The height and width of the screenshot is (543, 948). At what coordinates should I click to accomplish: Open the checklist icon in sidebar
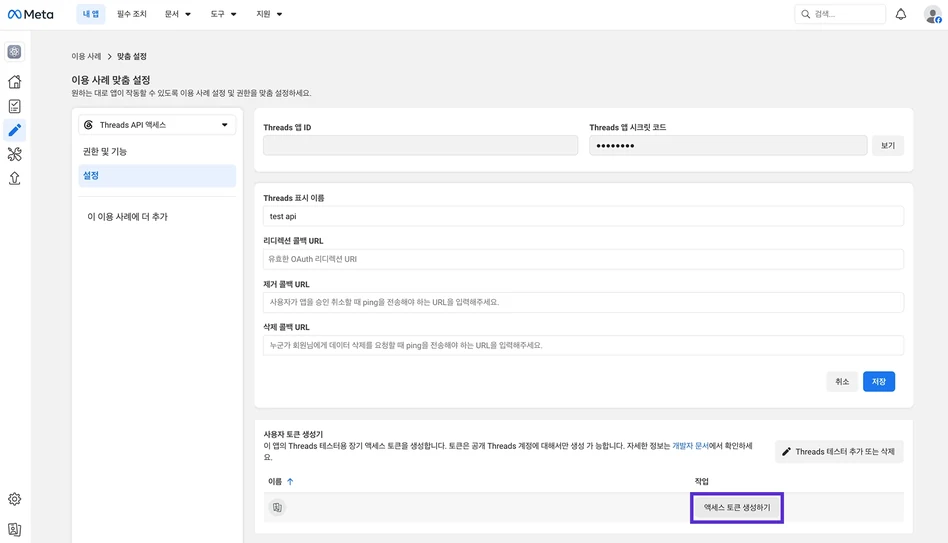[15, 106]
